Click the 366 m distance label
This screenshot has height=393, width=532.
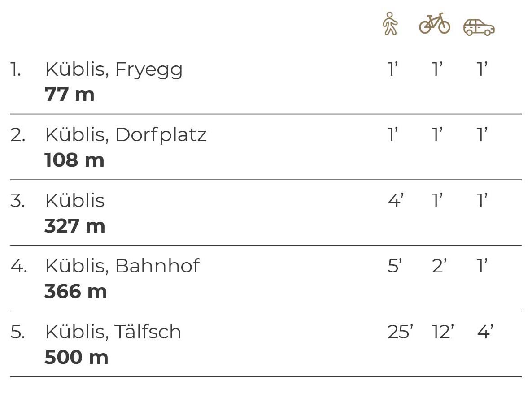[x=76, y=291]
